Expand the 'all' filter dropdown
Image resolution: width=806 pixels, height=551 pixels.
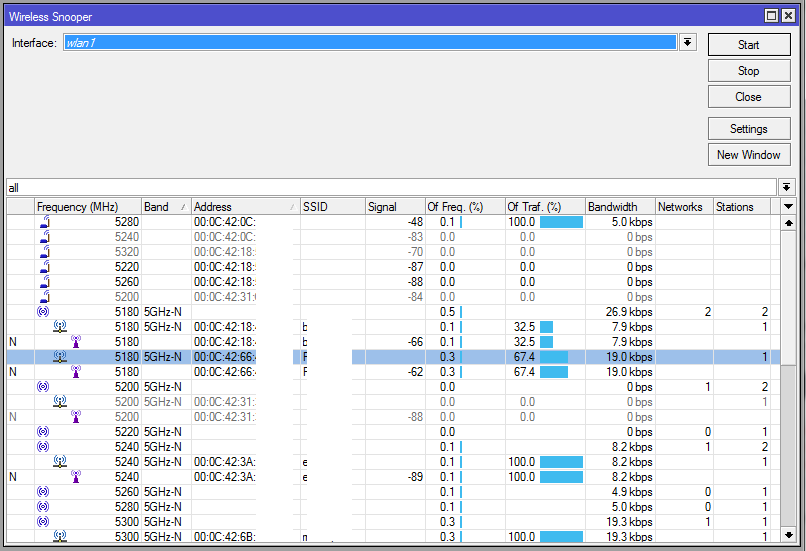pyautogui.click(x=787, y=187)
